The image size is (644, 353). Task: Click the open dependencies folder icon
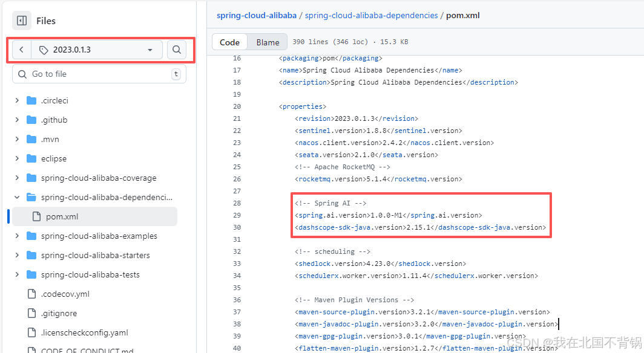[x=31, y=197]
